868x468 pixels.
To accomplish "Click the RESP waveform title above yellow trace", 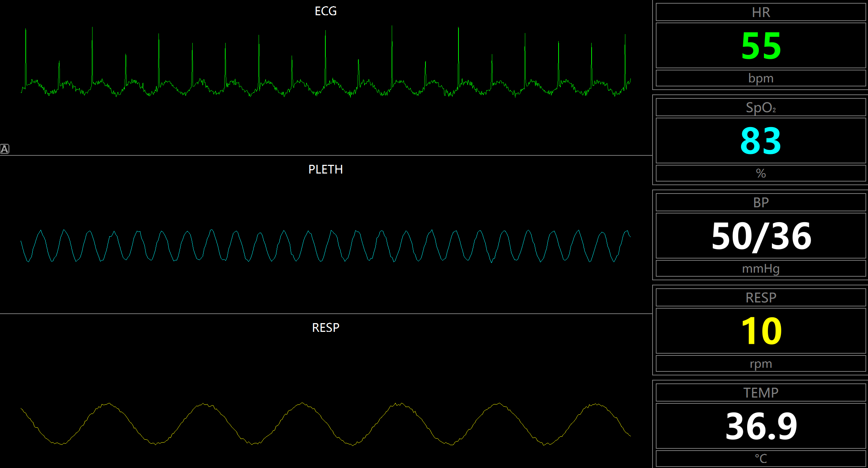I will click(325, 328).
